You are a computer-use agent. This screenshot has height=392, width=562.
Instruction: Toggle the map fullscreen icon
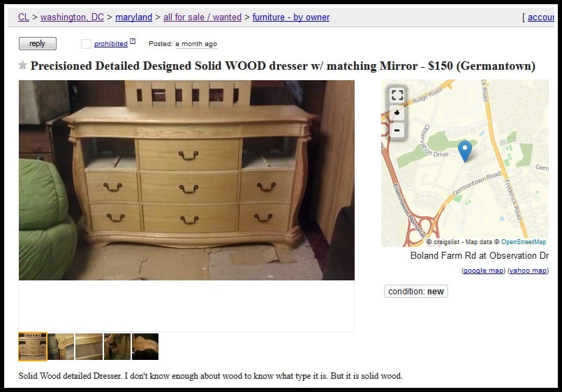point(397,95)
